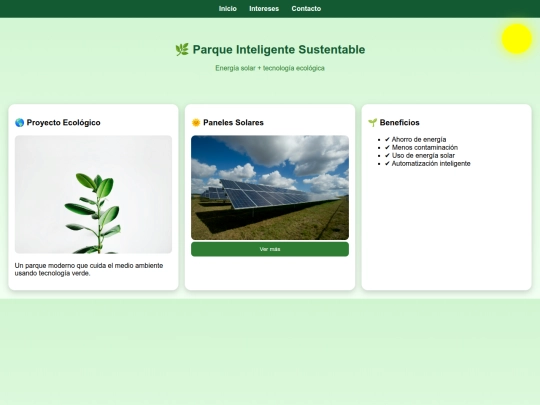Select the Automatización inteligente item
This screenshot has height=405, width=540.
[427, 164]
